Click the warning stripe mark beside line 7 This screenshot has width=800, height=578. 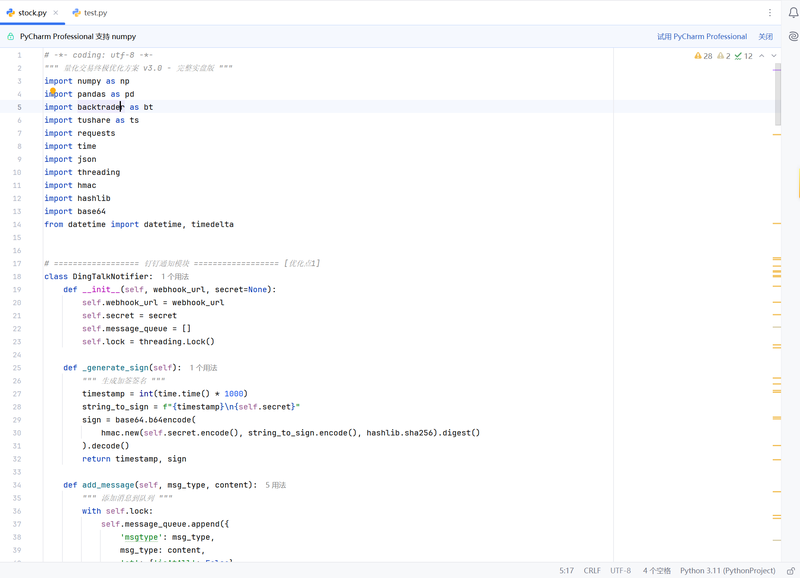tap(777, 134)
